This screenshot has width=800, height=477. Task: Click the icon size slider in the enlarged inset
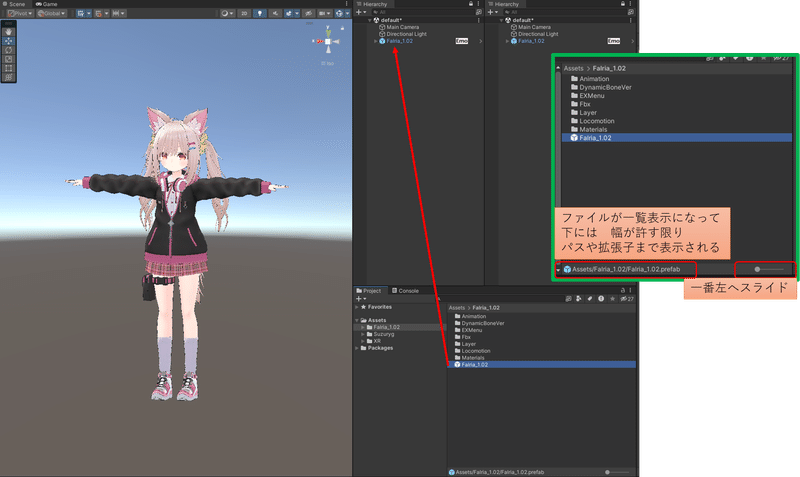point(769,269)
